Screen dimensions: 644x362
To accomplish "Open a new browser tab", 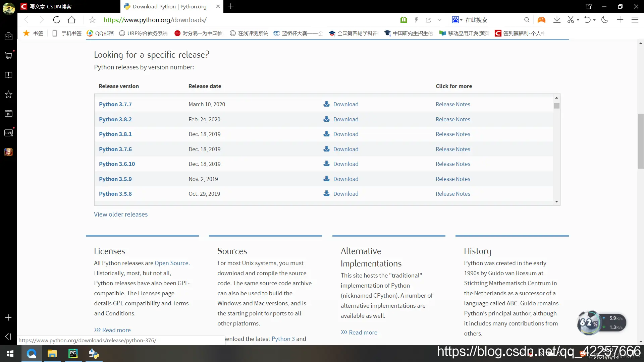I will 231,6.
